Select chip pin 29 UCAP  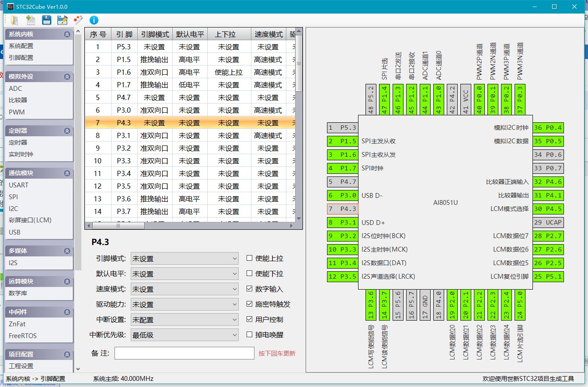click(548, 222)
